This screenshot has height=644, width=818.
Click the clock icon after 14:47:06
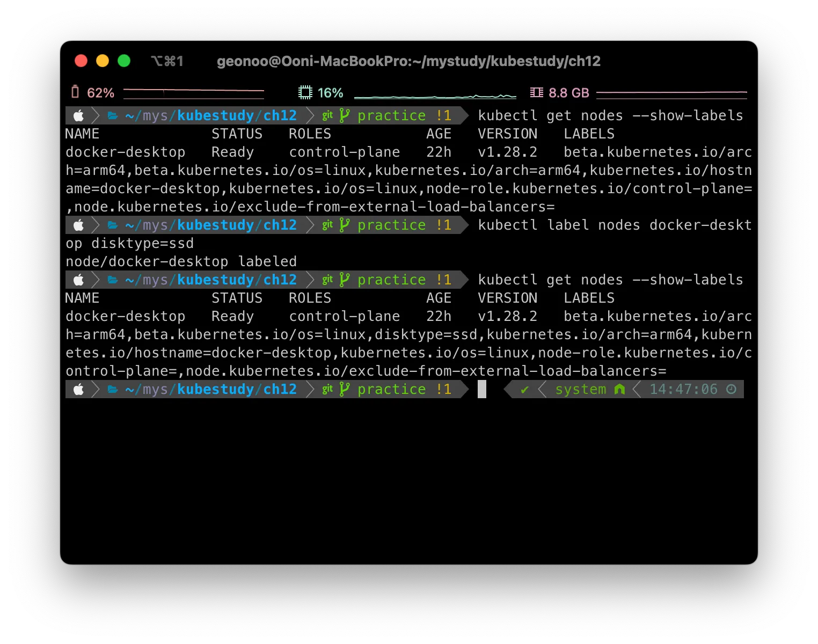[x=731, y=390]
